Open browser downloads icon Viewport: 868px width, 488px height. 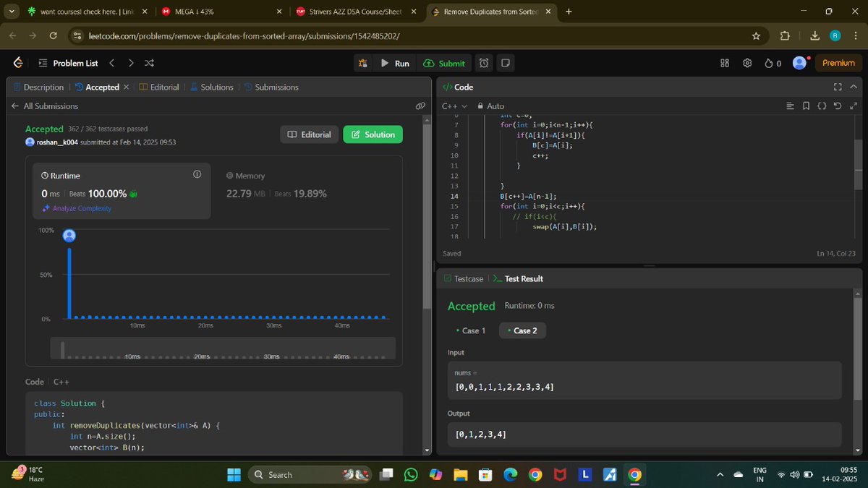click(814, 35)
